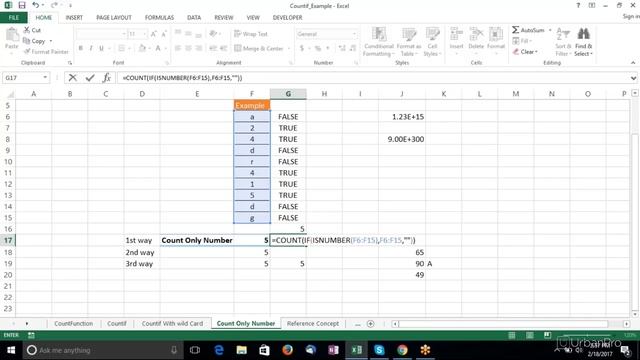Open Skype from the taskbar
The height and width of the screenshot is (360, 640).
(x=379, y=350)
